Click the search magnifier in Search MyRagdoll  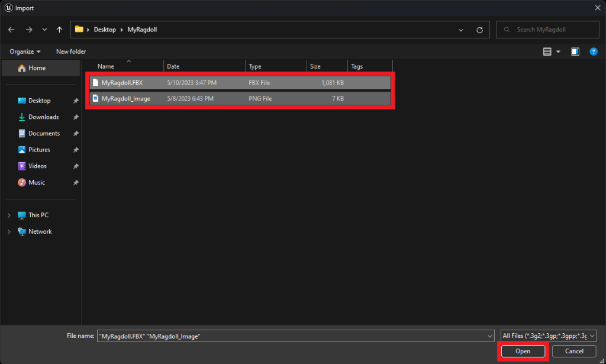pyautogui.click(x=507, y=29)
